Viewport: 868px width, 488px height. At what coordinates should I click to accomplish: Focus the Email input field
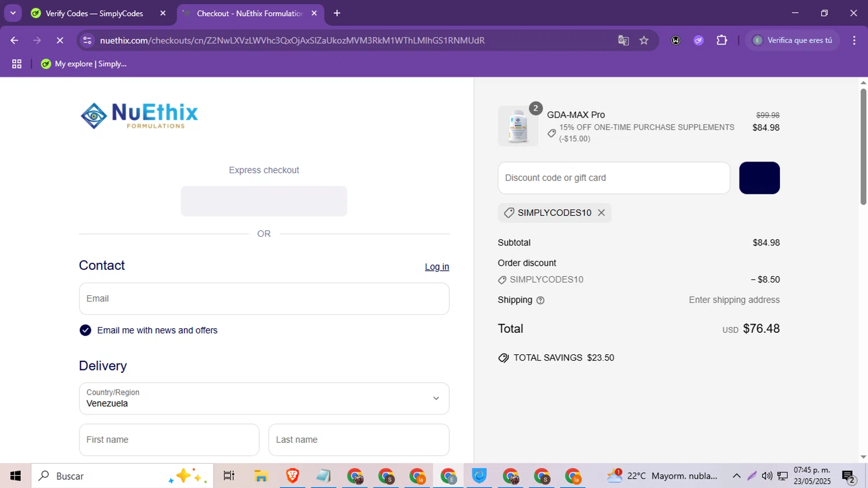(264, 299)
